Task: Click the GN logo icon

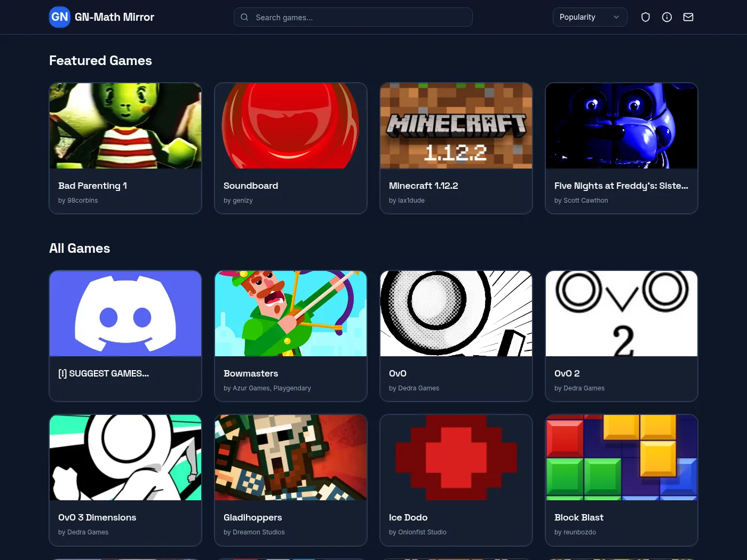Action: point(60,17)
